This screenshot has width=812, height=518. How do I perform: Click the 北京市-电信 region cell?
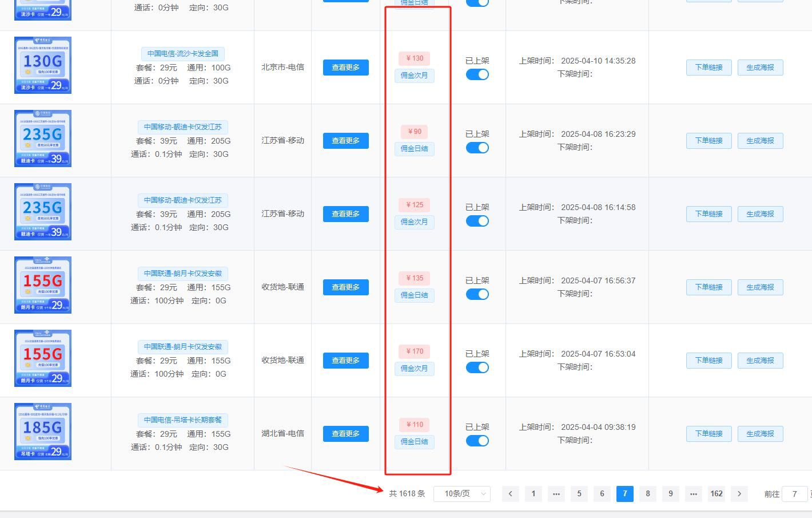(x=283, y=68)
